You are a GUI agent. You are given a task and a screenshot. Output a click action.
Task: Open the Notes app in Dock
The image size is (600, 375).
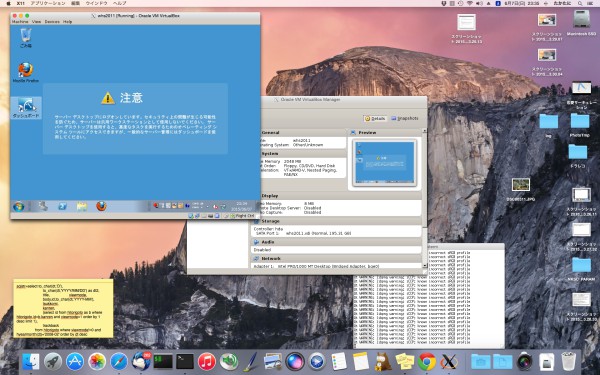click(360, 362)
